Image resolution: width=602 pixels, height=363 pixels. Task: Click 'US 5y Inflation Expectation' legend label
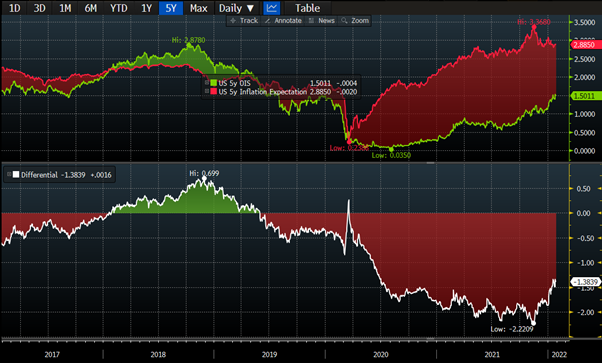(x=263, y=92)
